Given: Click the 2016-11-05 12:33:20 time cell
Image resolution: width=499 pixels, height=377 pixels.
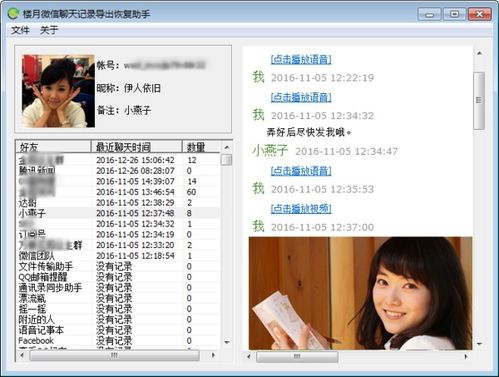Looking at the screenshot, I should (x=135, y=245).
